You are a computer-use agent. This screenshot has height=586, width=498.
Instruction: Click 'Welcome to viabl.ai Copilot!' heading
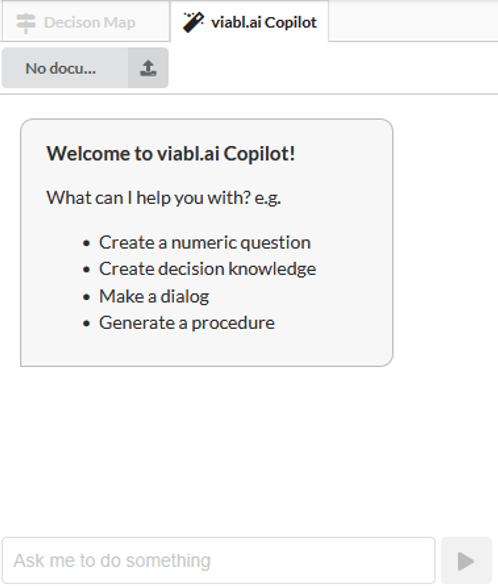click(171, 154)
